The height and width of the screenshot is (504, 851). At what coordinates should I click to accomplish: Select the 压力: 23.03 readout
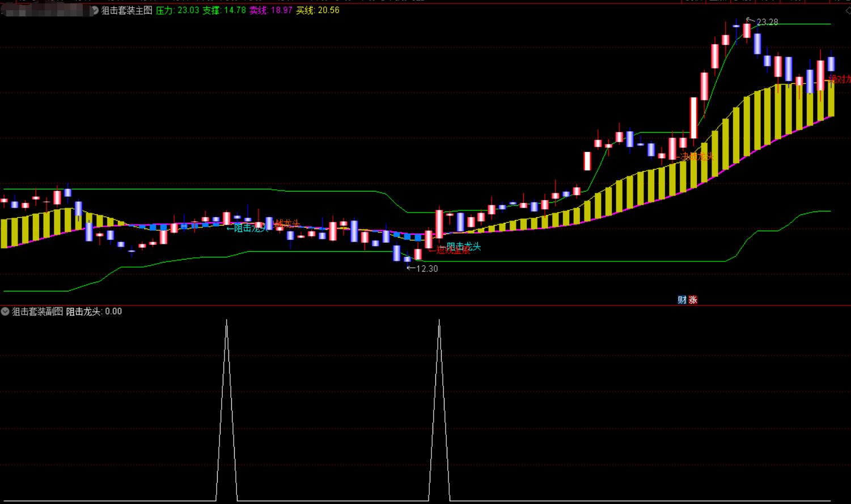pyautogui.click(x=177, y=10)
